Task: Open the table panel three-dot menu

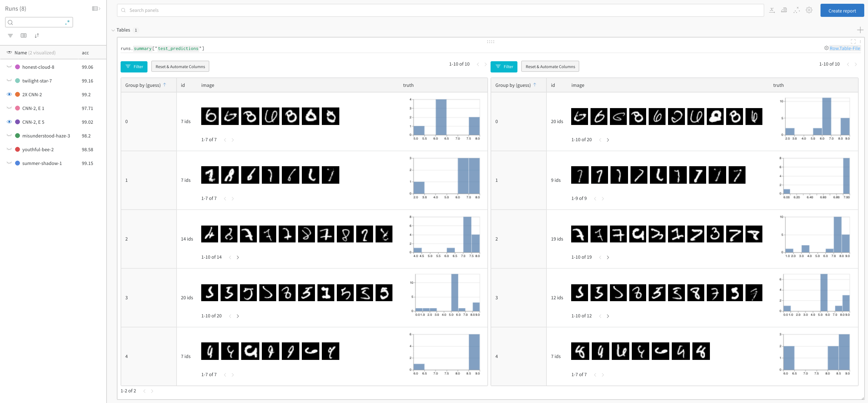Action: 860,42
